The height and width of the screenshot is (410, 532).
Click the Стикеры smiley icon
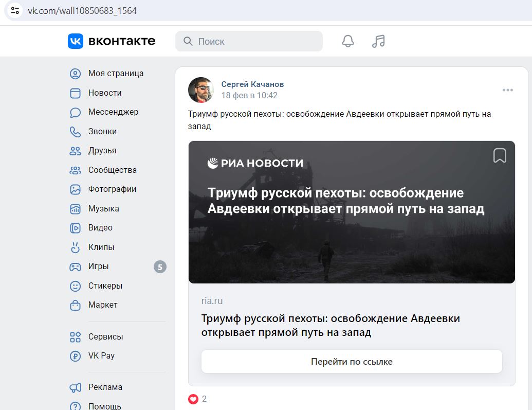click(75, 286)
